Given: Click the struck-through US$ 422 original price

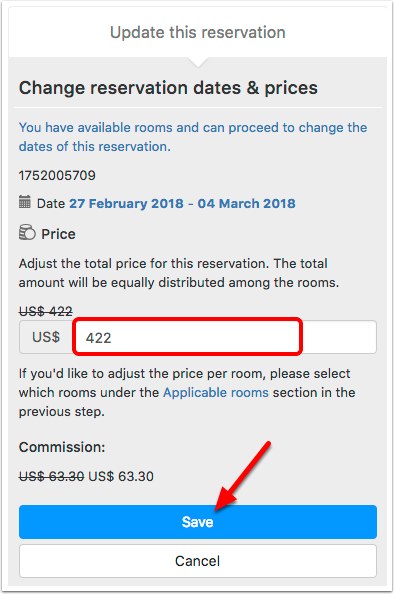Looking at the screenshot, I should coord(45,311).
